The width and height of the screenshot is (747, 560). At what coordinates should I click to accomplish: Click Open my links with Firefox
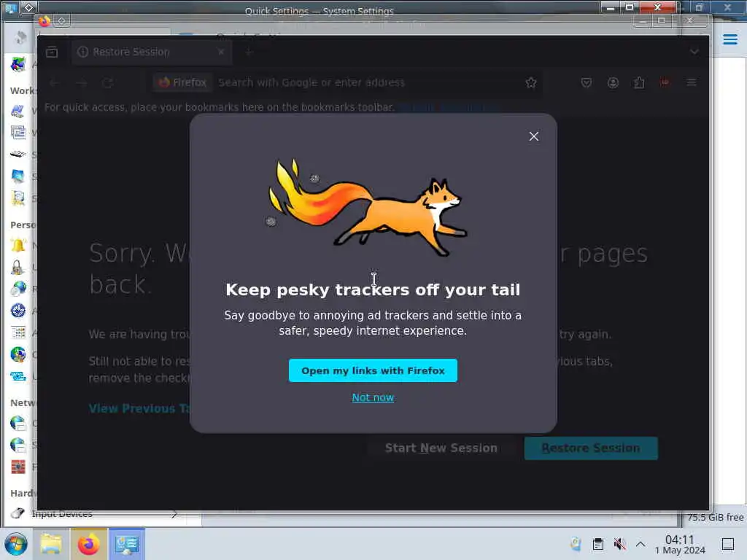(x=373, y=370)
